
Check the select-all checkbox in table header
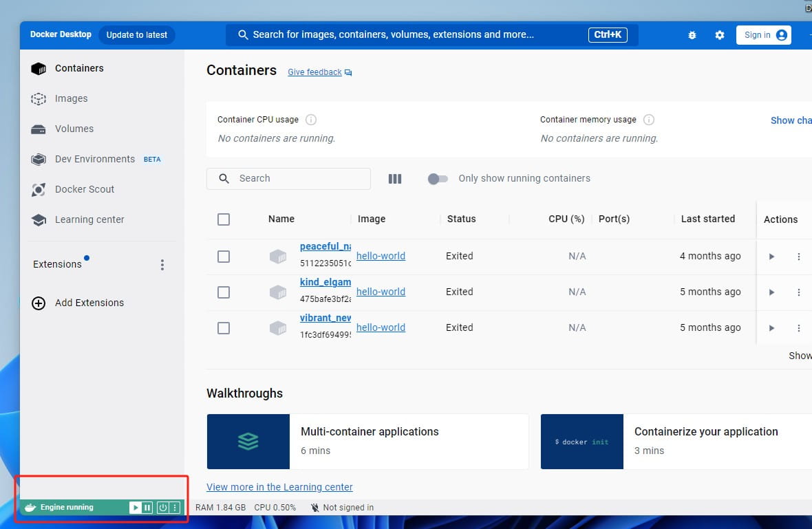pyautogui.click(x=224, y=219)
